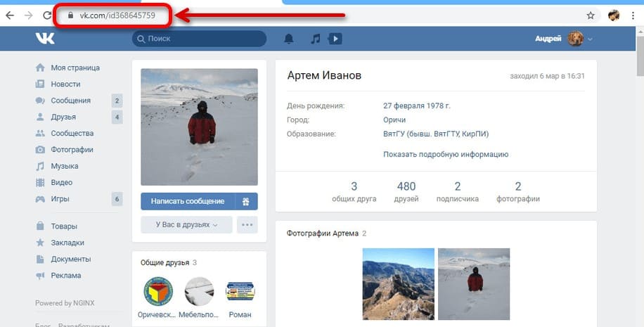Open Друзья in sidebar
Image resolution: width=644 pixels, height=327 pixels.
point(63,117)
